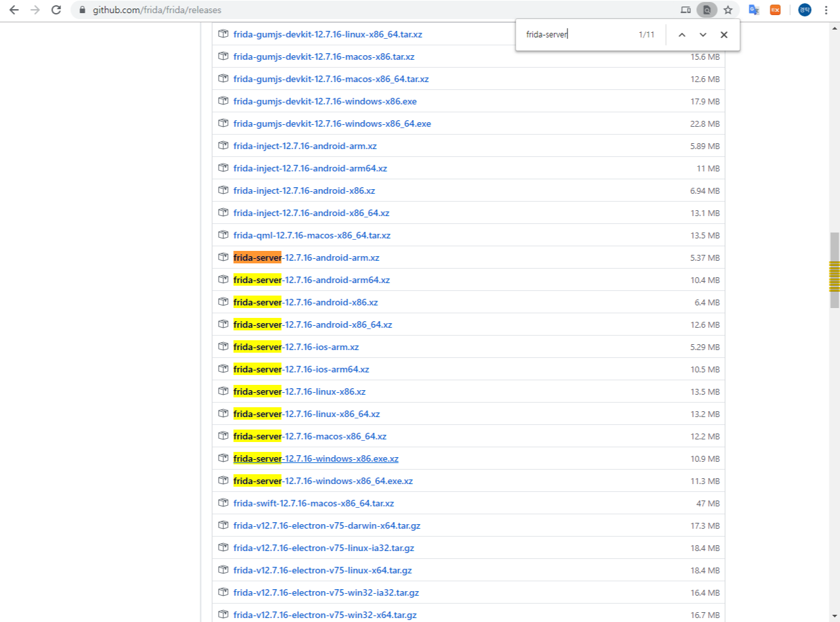Go forward to the next page

(x=35, y=10)
